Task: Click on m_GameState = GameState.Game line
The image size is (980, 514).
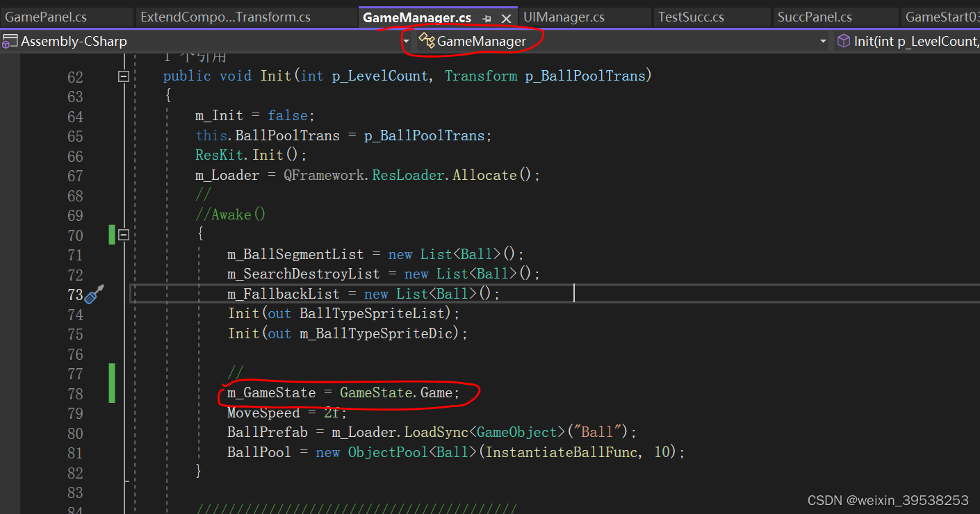Action: pos(343,394)
